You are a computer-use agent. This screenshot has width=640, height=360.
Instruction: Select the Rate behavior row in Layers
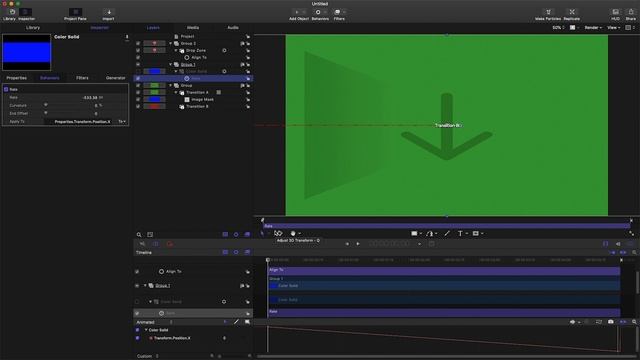pyautogui.click(x=193, y=78)
